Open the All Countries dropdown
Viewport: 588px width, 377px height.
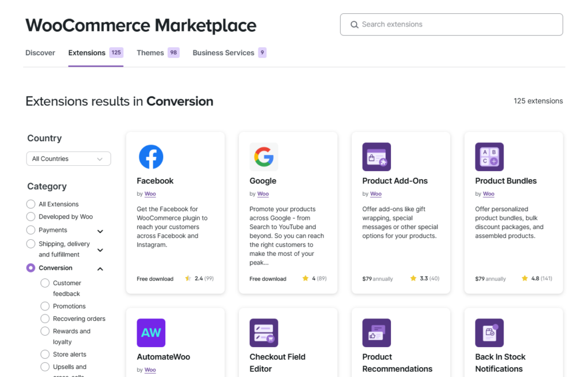(x=69, y=158)
